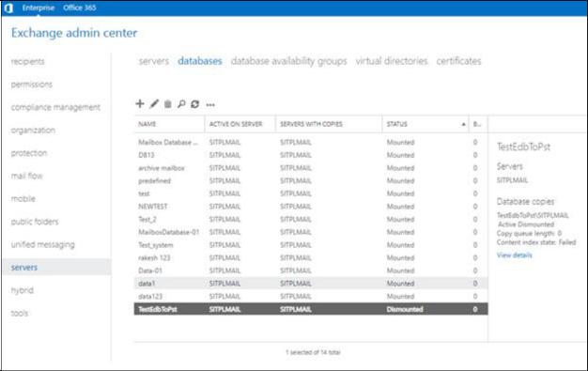
Task: Switch to the databases tab
Action: (200, 61)
